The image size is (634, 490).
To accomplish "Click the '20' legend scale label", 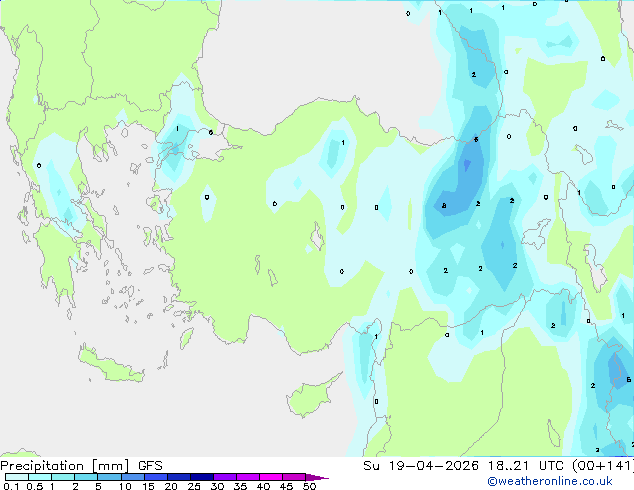I will pos(171,486).
